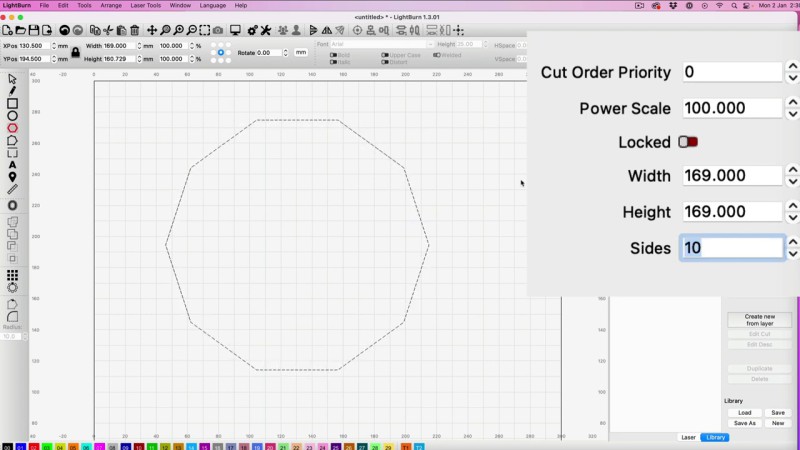Viewport: 800px width, 450px height.
Task: Click the camera capture icon
Action: (217, 31)
